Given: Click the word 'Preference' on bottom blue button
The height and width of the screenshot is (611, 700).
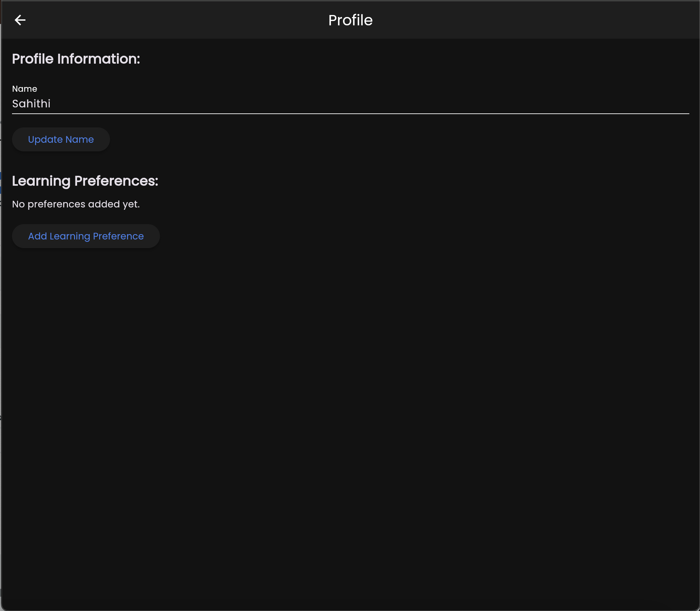Looking at the screenshot, I should (x=118, y=236).
